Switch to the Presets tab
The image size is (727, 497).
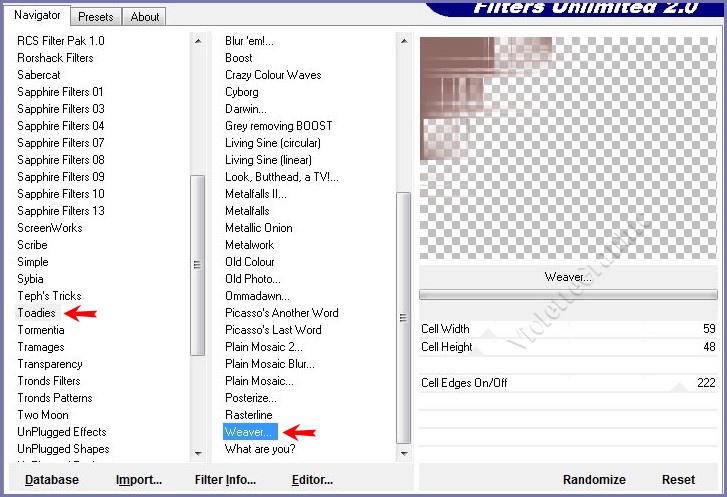click(96, 17)
